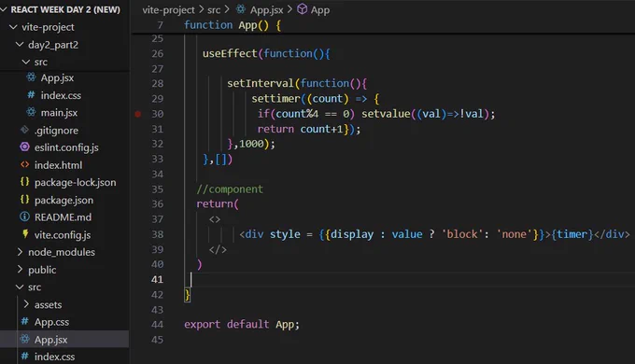Click the braces icon beside package.json

[24, 199]
